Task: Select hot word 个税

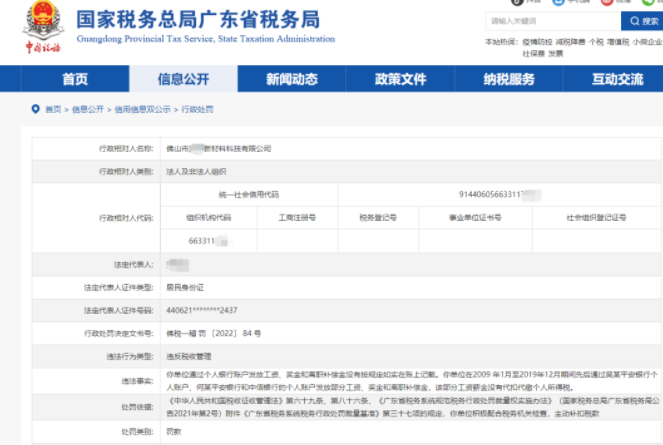Action: pyautogui.click(x=596, y=42)
